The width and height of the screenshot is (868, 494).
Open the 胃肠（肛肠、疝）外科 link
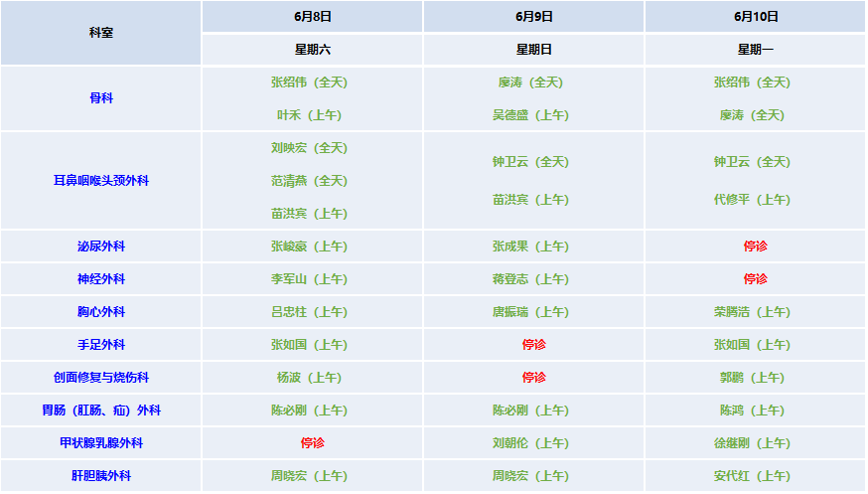101,411
